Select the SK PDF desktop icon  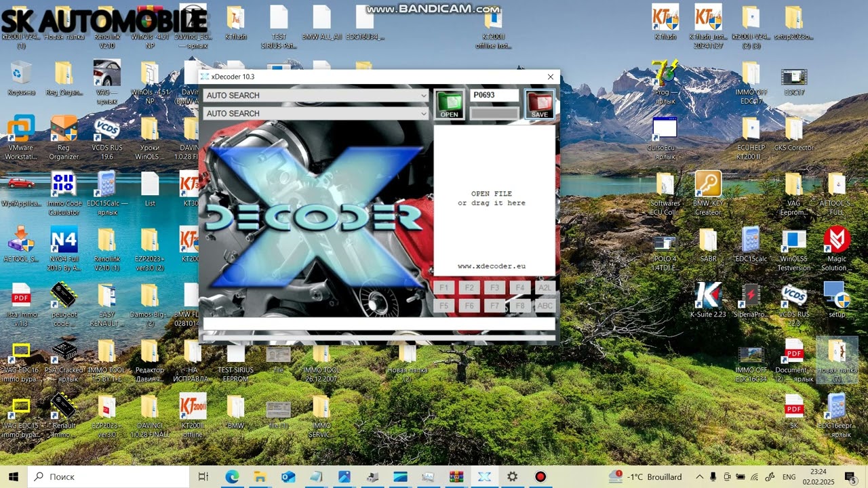click(x=793, y=412)
